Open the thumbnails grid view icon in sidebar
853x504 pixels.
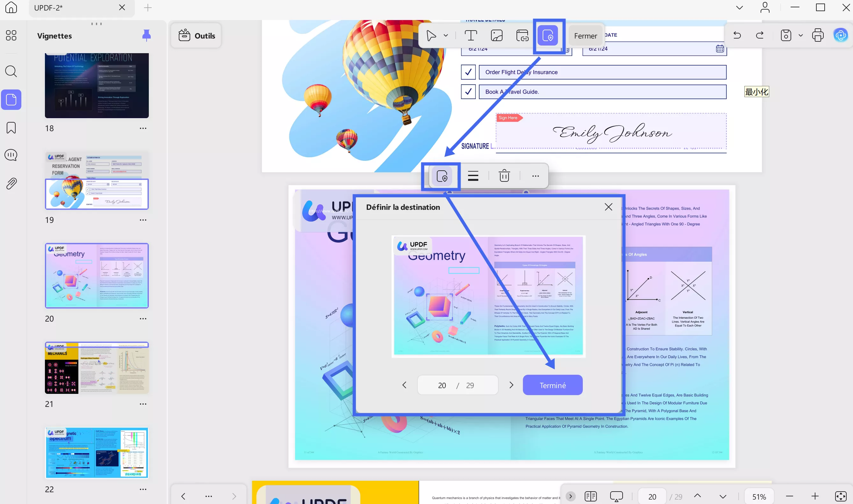(x=11, y=35)
